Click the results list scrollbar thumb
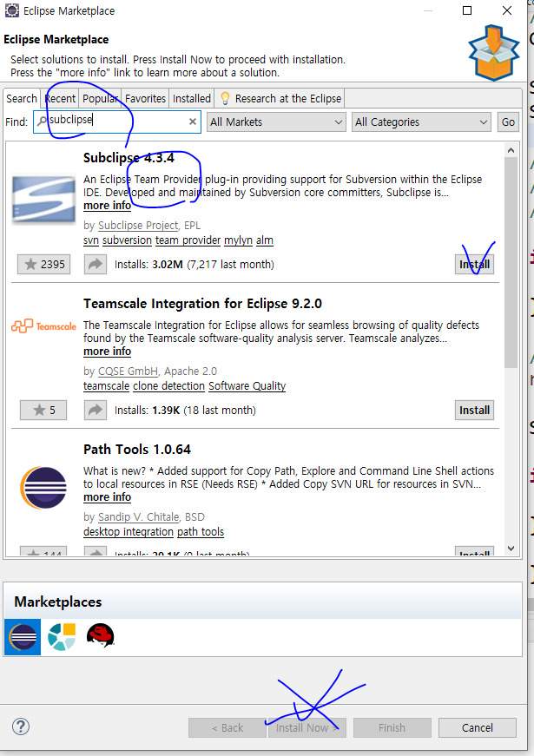The image size is (534, 756). pyautogui.click(x=511, y=263)
